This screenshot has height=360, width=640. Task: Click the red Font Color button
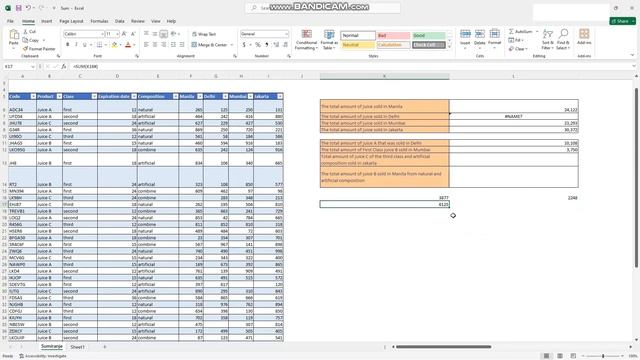pos(128,44)
